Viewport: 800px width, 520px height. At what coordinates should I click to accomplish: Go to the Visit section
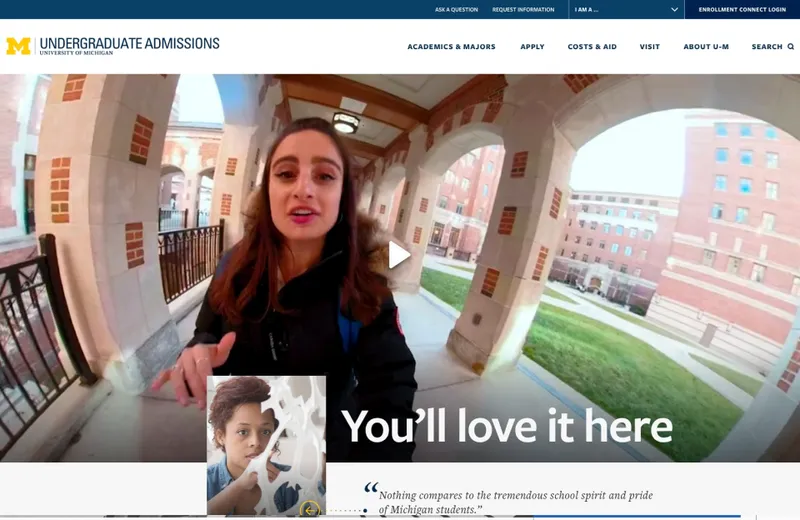(x=650, y=47)
